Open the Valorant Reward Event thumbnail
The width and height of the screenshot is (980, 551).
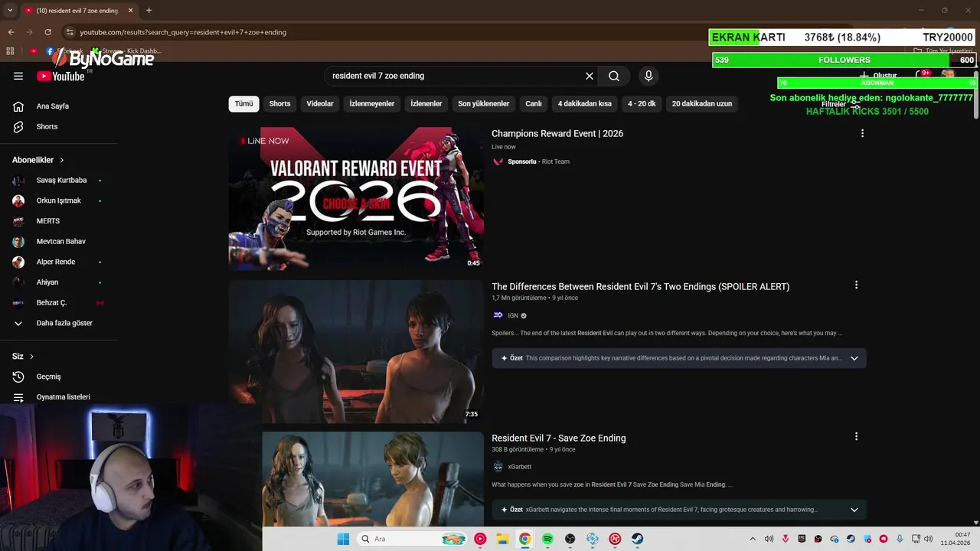(x=356, y=199)
